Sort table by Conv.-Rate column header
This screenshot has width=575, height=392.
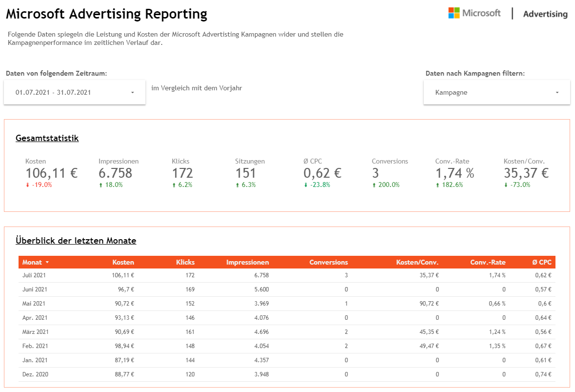point(488,262)
